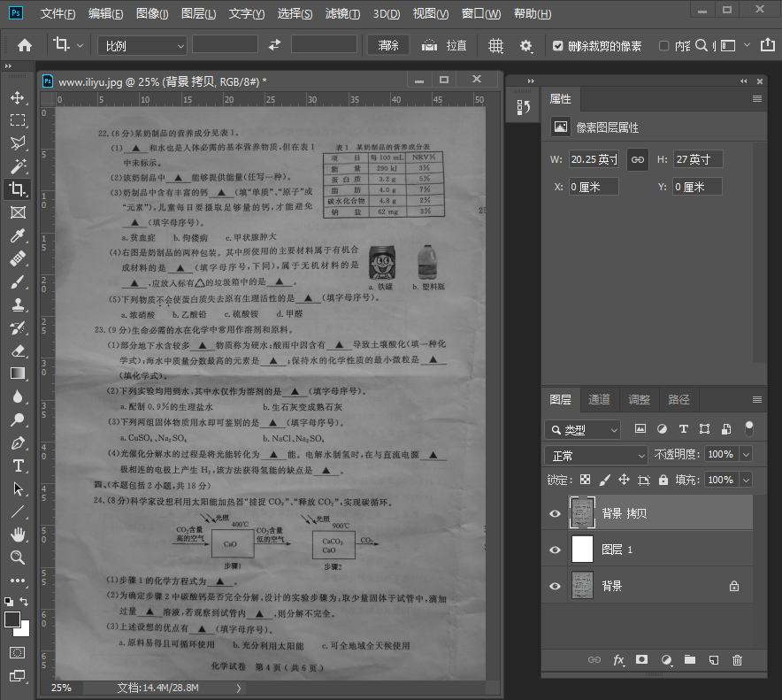
Task: Click the Share icon in options bar
Action: [x=768, y=45]
